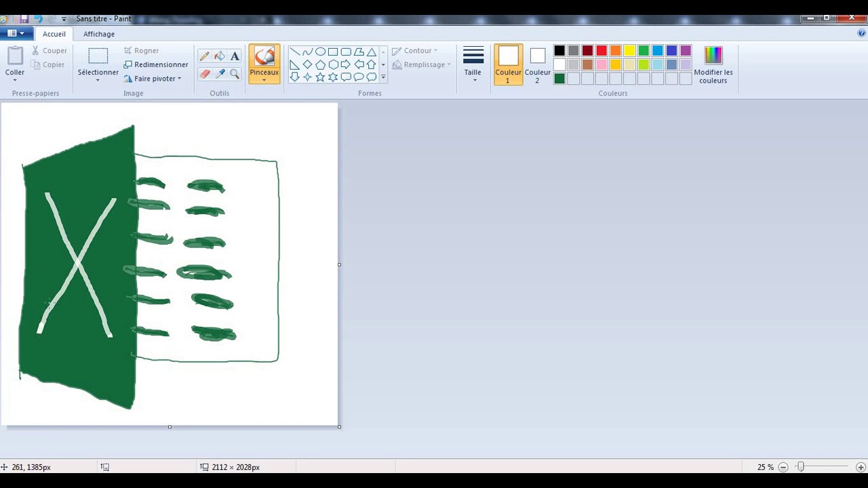The height and width of the screenshot is (488, 868).
Task: Choose the polygon shape
Action: coord(359,52)
